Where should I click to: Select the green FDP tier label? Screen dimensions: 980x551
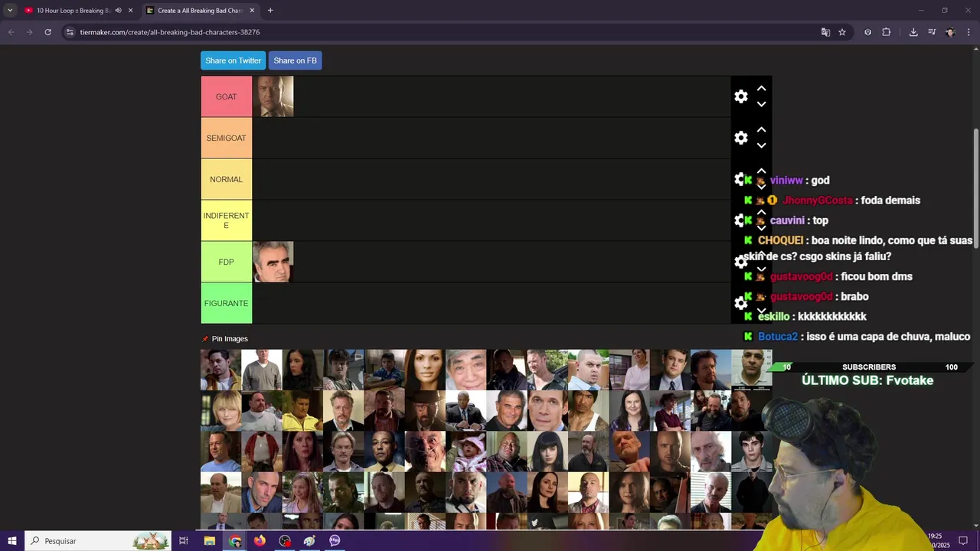pyautogui.click(x=227, y=262)
